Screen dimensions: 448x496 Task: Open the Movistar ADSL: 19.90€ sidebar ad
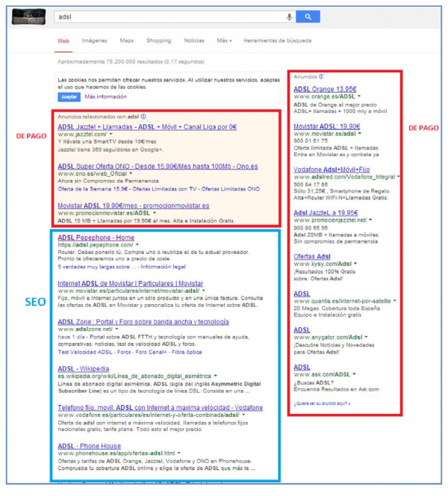pos(326,126)
